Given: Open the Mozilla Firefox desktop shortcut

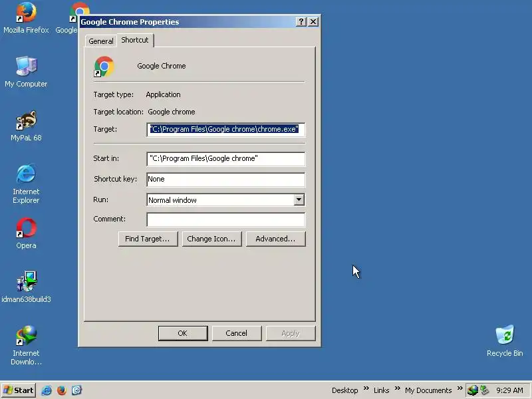Looking at the screenshot, I should (26, 18).
